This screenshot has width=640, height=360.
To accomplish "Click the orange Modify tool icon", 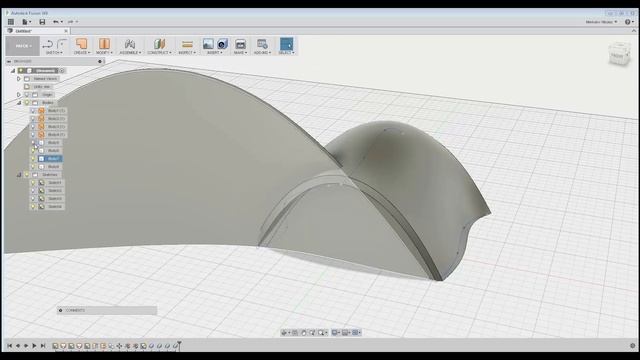I will 104,44.
